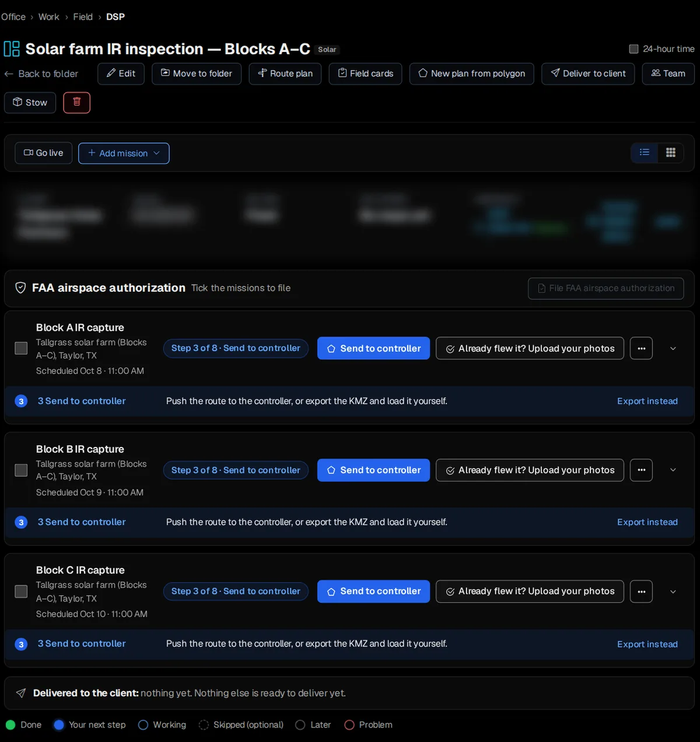
Task: Switch to grid view icon
Action: pos(671,152)
